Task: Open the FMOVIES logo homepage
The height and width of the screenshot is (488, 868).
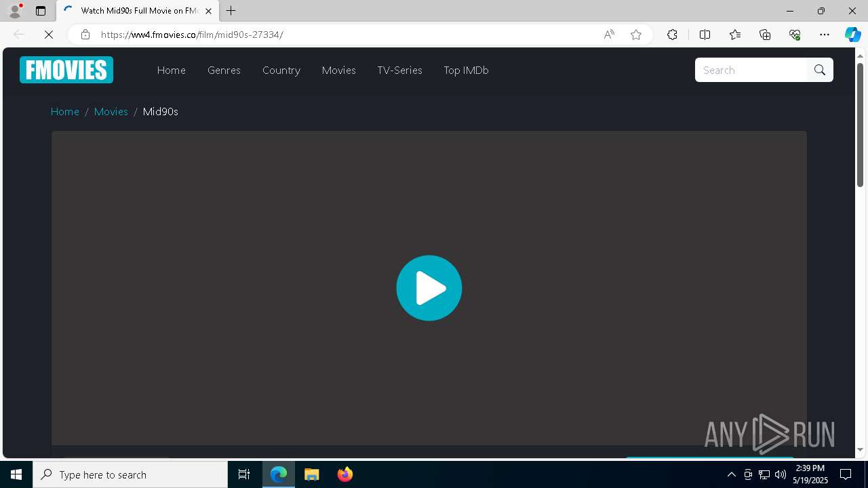Action: pyautogui.click(x=66, y=70)
